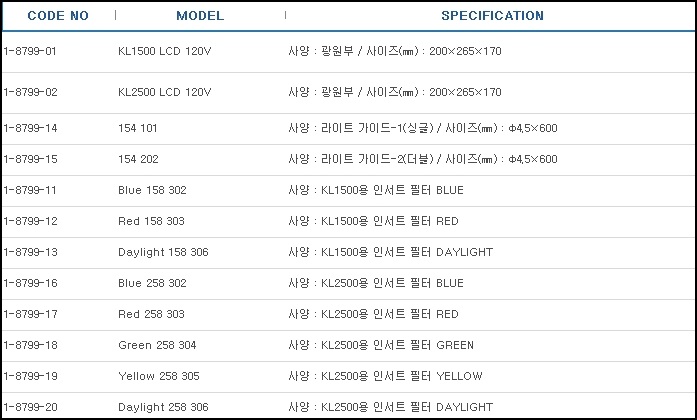
Task: Click the Green 258 304 model
Action: pyautogui.click(x=157, y=345)
